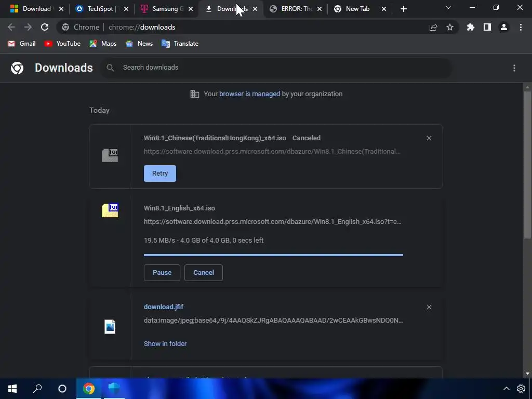Screen dimensions: 532x399
Task: Open Windows taskbar search
Action: pos(37,389)
